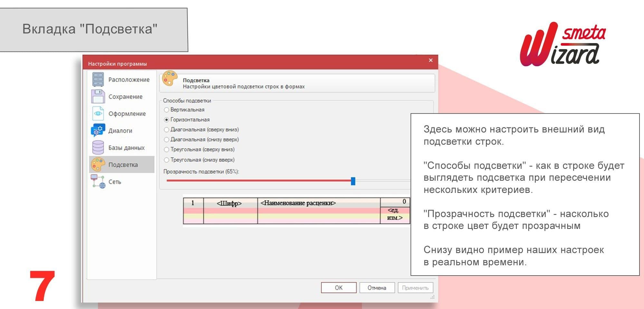Click the Сохранение floppy disk icon
Screen dimensions: 644x309
tap(98, 96)
